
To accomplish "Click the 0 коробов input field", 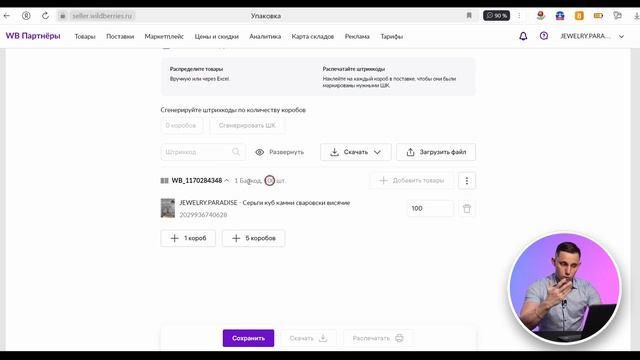I will 182,125.
